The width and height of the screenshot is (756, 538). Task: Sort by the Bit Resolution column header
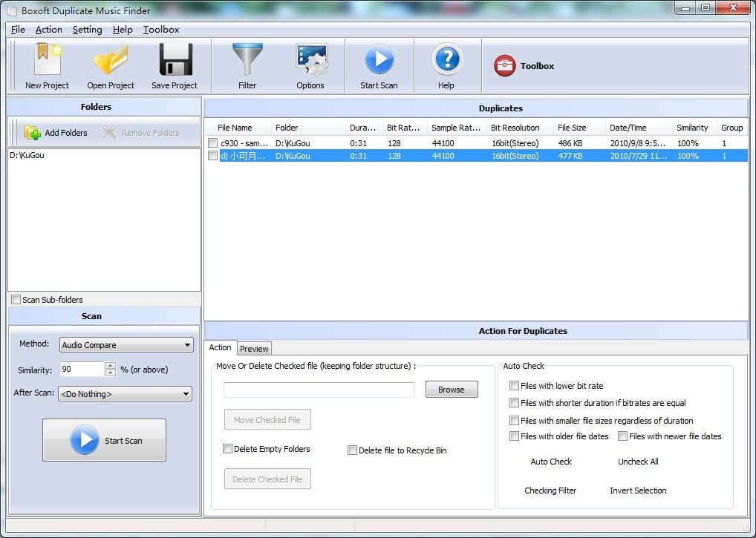tap(520, 128)
